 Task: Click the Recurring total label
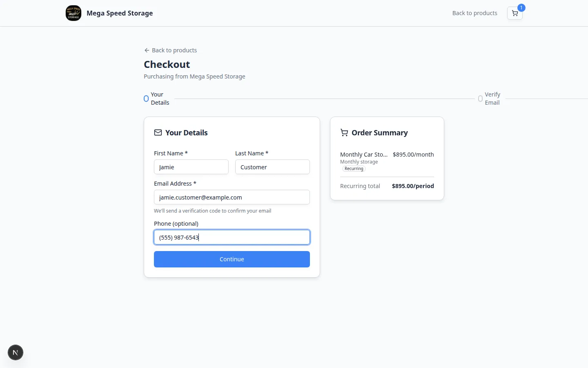(360, 186)
